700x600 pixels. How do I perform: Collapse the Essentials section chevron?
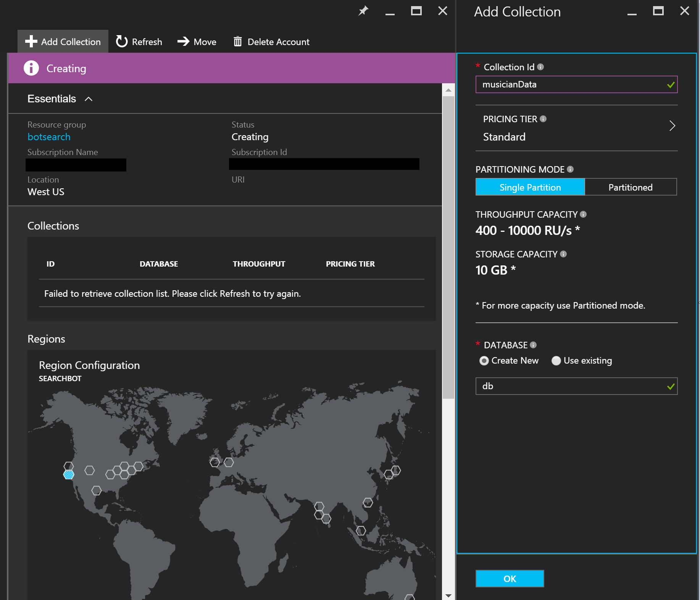[x=89, y=99]
